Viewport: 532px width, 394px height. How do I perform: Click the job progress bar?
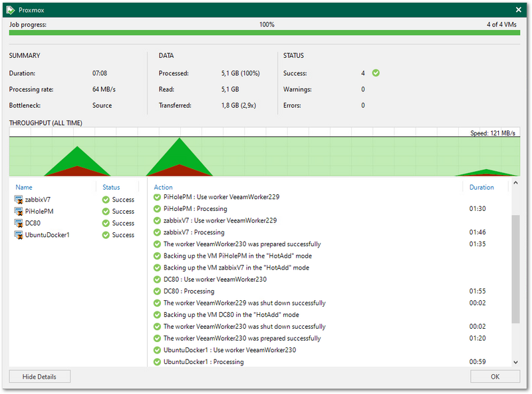[265, 33]
